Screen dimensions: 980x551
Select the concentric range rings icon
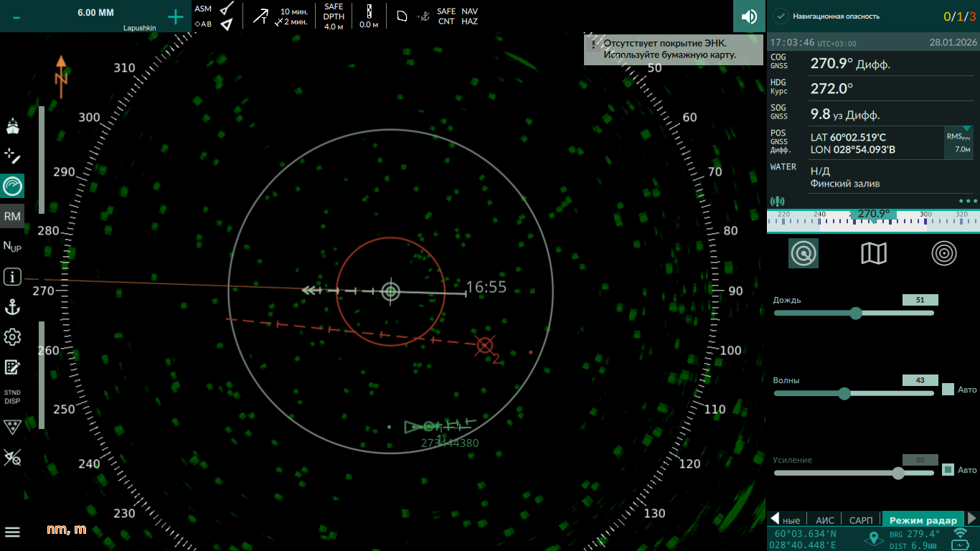[944, 253]
